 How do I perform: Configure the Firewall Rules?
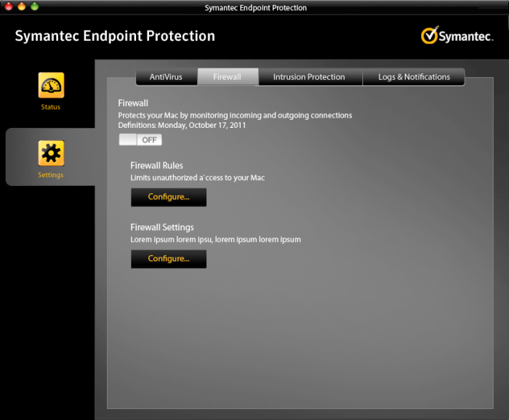[169, 197]
